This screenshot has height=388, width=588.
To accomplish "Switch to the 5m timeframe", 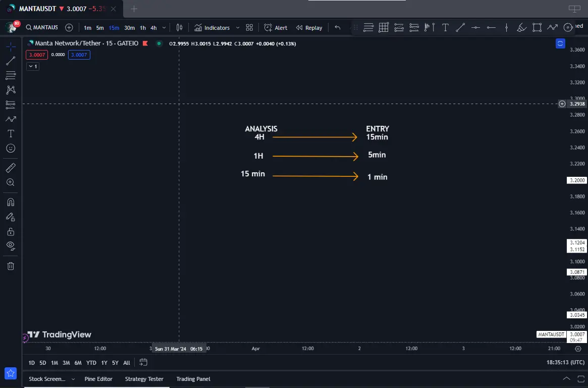I will click(x=100, y=28).
